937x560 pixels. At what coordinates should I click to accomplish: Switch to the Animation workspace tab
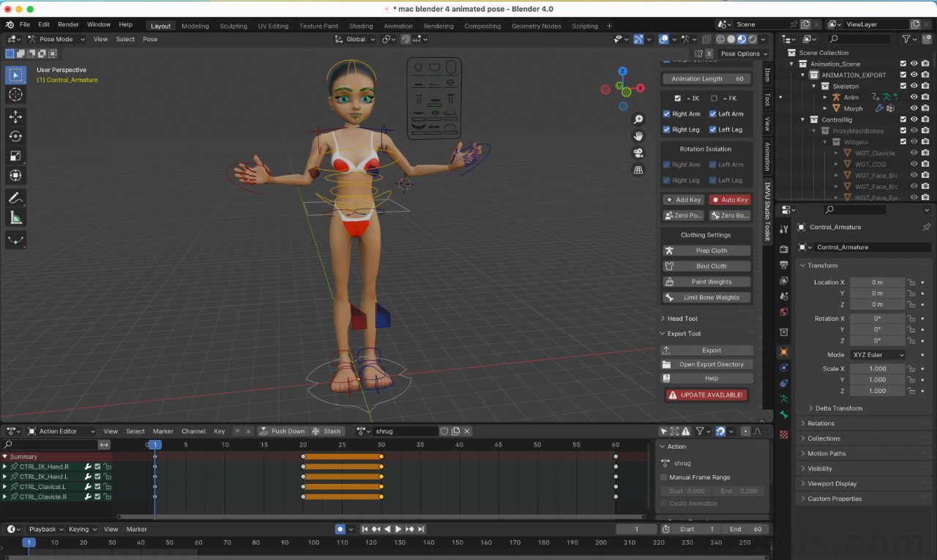(398, 26)
